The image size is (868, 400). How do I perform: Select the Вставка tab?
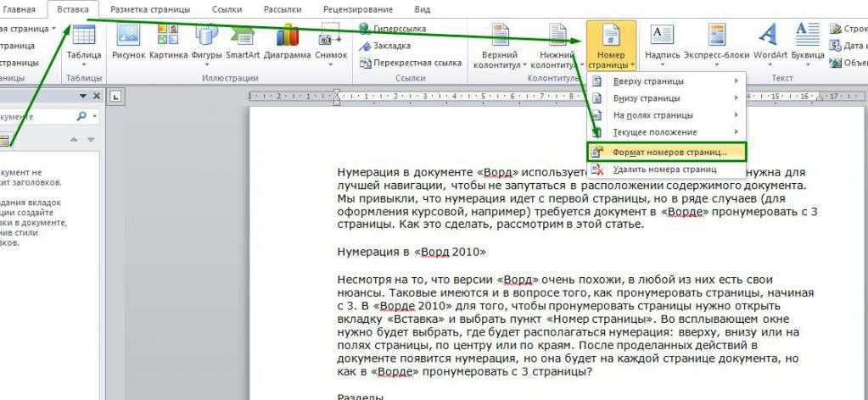tap(73, 8)
